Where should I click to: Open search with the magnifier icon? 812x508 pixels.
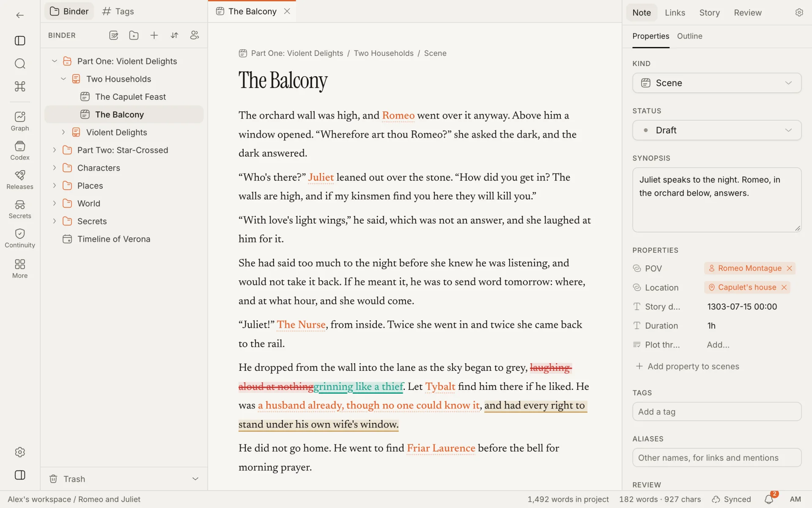tap(20, 63)
